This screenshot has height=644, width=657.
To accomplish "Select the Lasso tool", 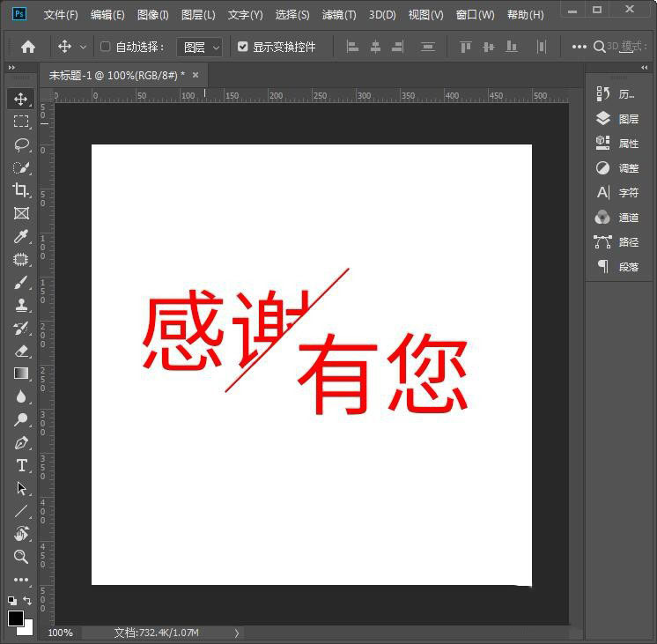I will point(20,145).
